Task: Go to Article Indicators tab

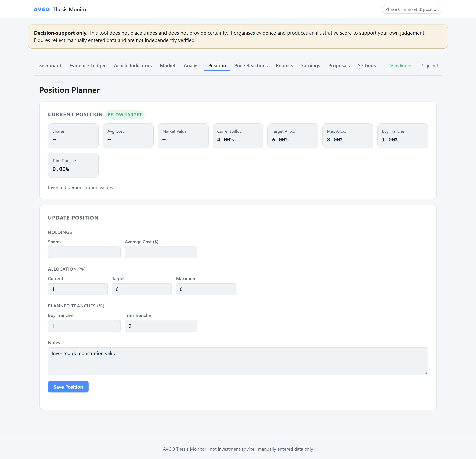Action: pos(133,66)
